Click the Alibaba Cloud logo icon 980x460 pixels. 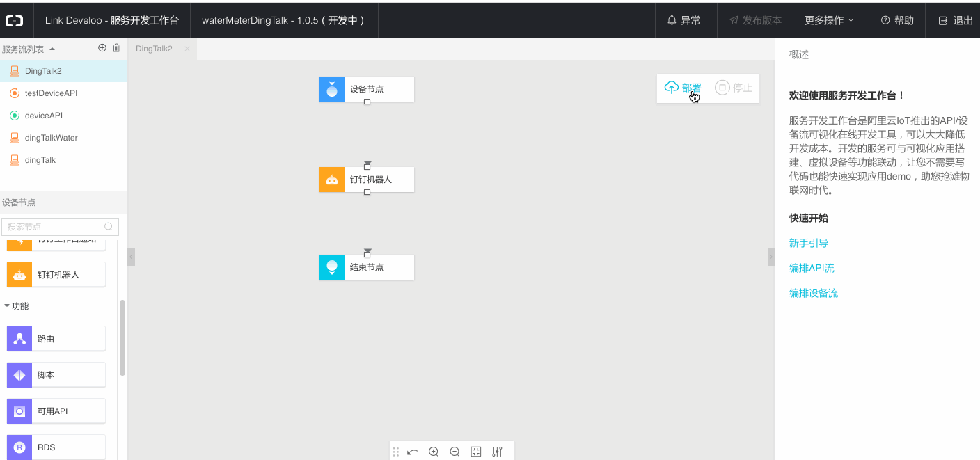click(x=15, y=21)
